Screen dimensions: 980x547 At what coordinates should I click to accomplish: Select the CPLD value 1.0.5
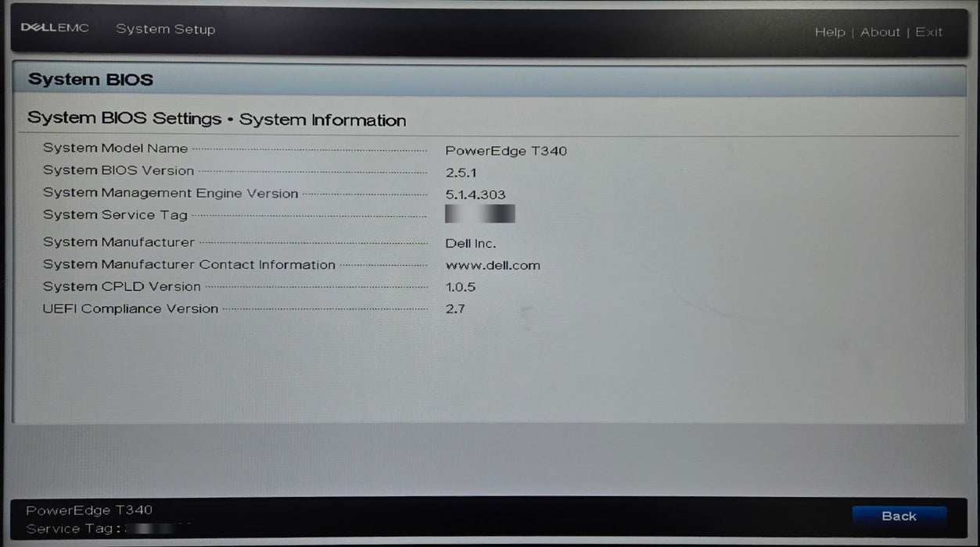[461, 288]
